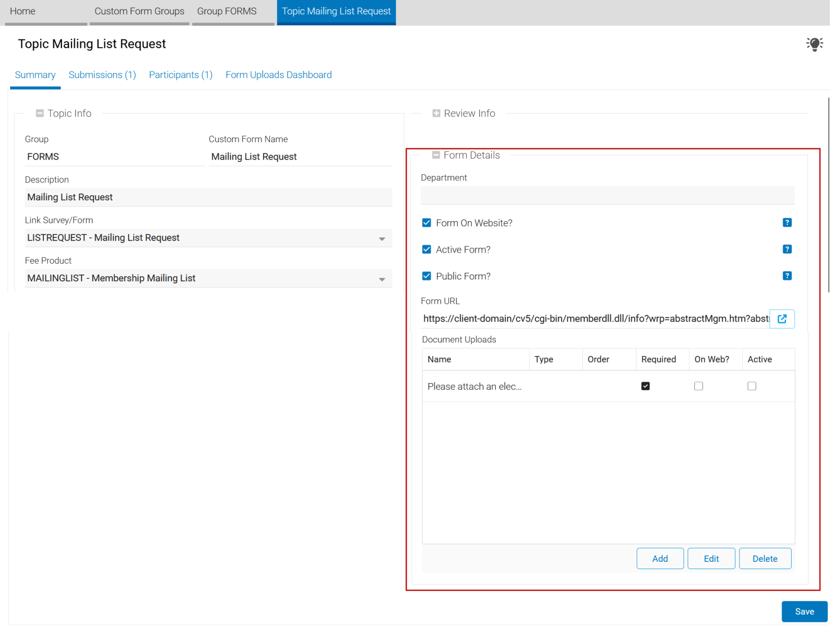Click the right-side vertical scrollbar
Image resolution: width=840 pixels, height=631 pixels.
[x=829, y=195]
